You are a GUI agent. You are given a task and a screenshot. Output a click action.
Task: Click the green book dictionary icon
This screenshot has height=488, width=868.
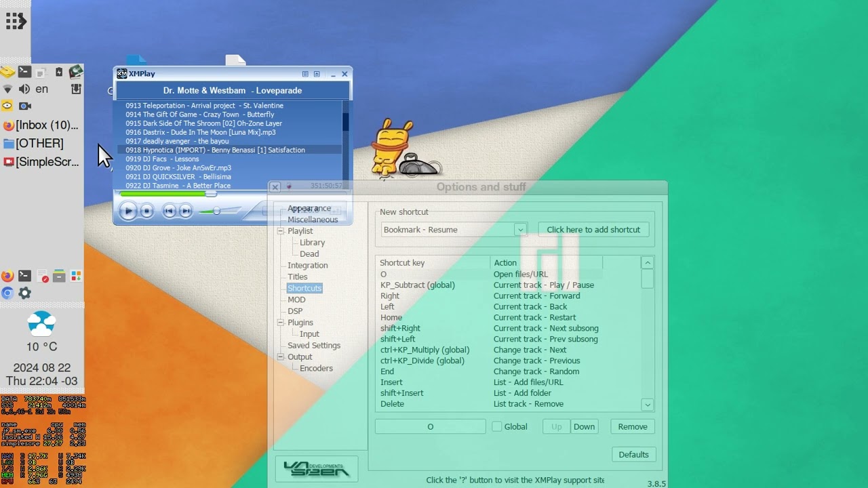76,71
